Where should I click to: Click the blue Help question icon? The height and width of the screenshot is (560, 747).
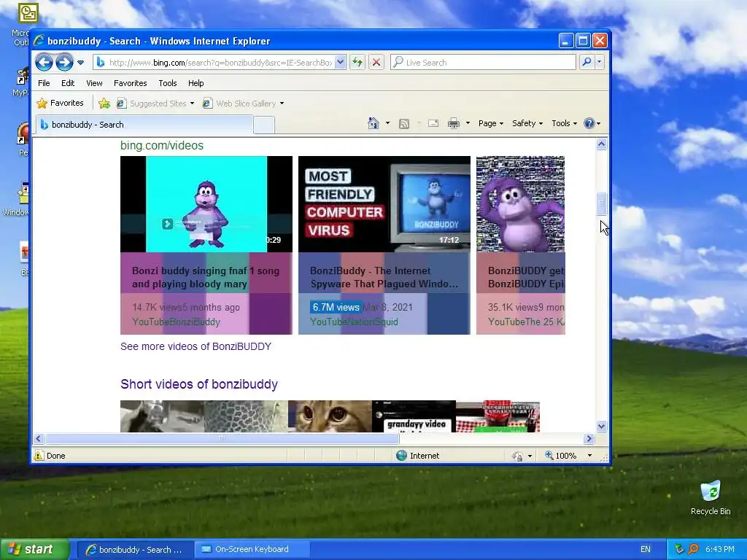589,123
